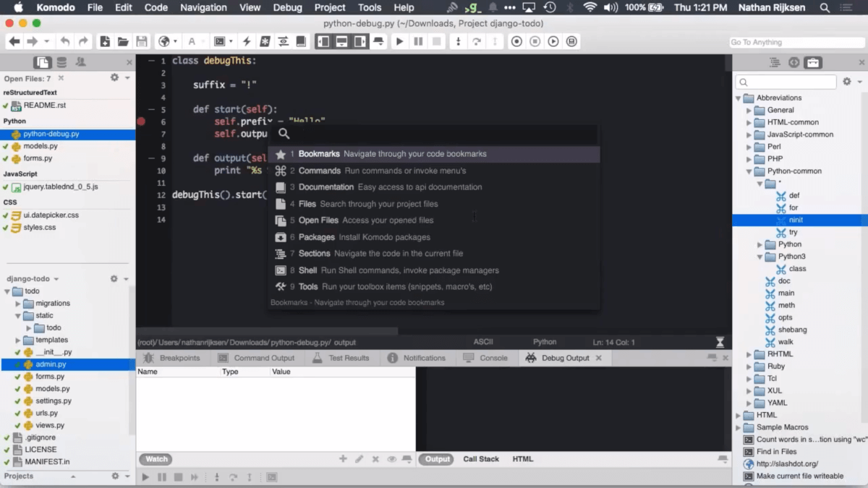The width and height of the screenshot is (868, 488).
Task: Choose Shell in the Commando list
Action: point(434,270)
